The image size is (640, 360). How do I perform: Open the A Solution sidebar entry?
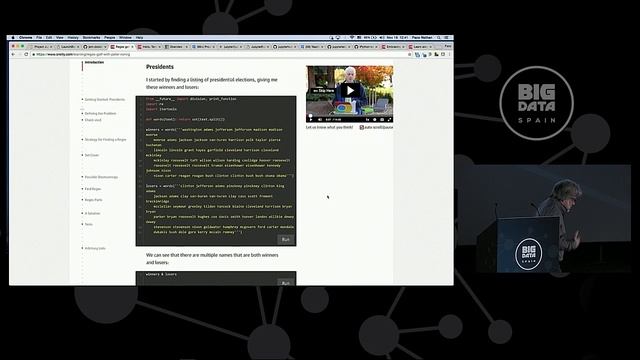coord(92,213)
